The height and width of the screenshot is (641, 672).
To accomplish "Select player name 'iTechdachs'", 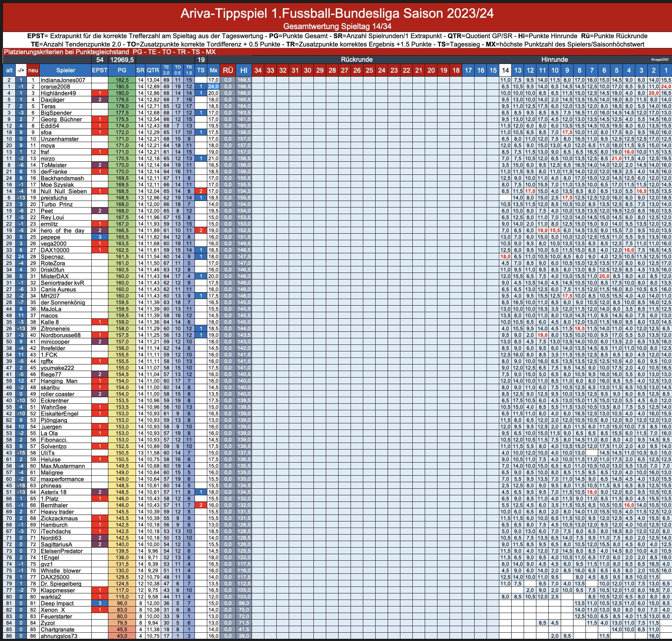I will coord(56,531).
